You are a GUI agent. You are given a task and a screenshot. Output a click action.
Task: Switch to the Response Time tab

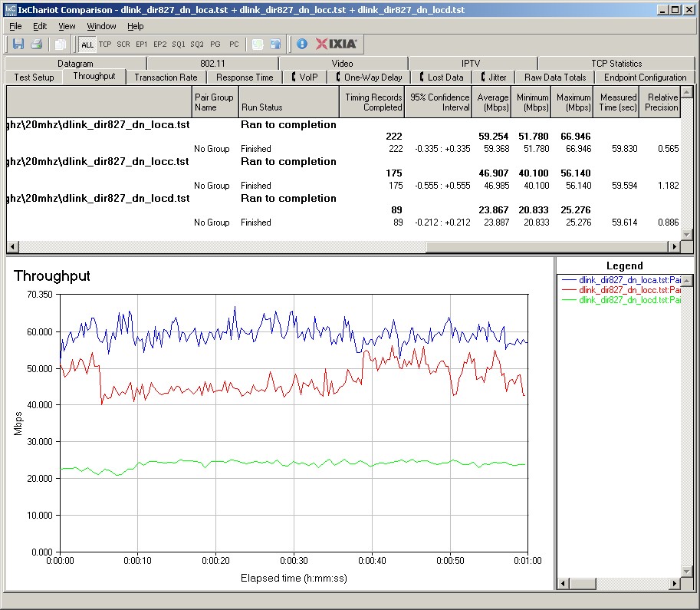click(x=245, y=77)
